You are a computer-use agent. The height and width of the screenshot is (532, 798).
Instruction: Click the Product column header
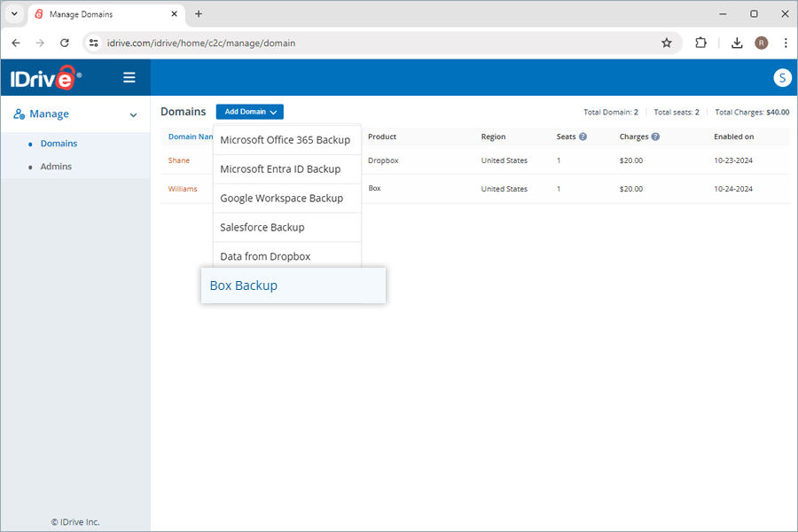381,137
